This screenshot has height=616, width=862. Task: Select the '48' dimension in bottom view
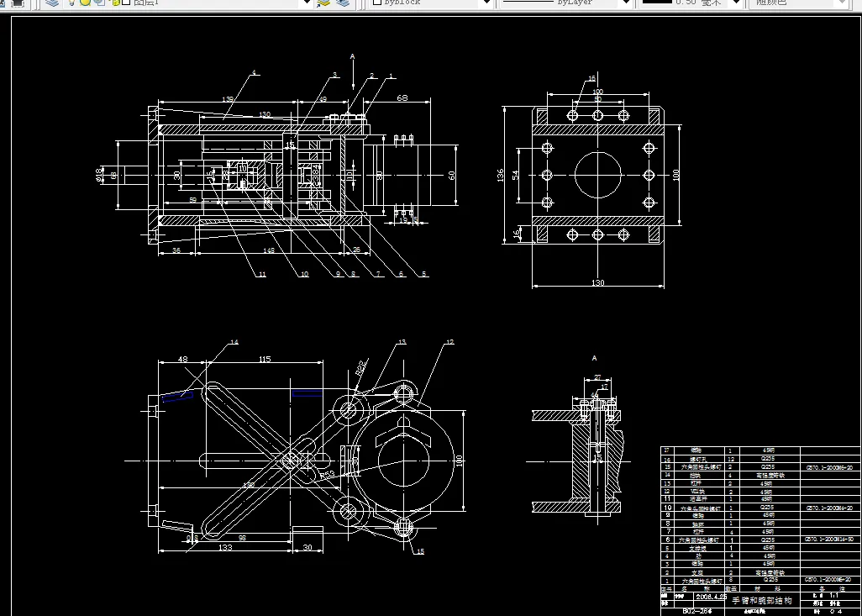pyautogui.click(x=182, y=359)
